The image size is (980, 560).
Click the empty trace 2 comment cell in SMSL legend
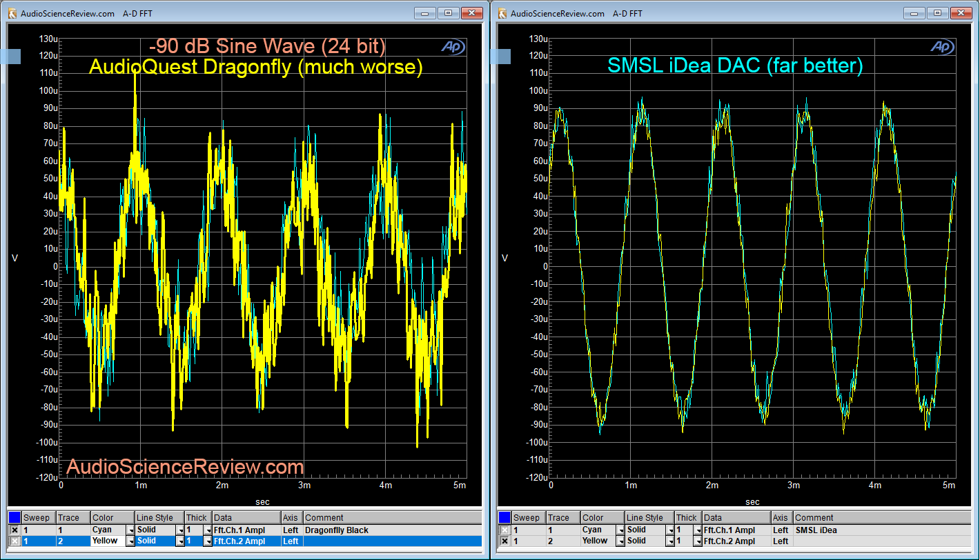tap(882, 541)
